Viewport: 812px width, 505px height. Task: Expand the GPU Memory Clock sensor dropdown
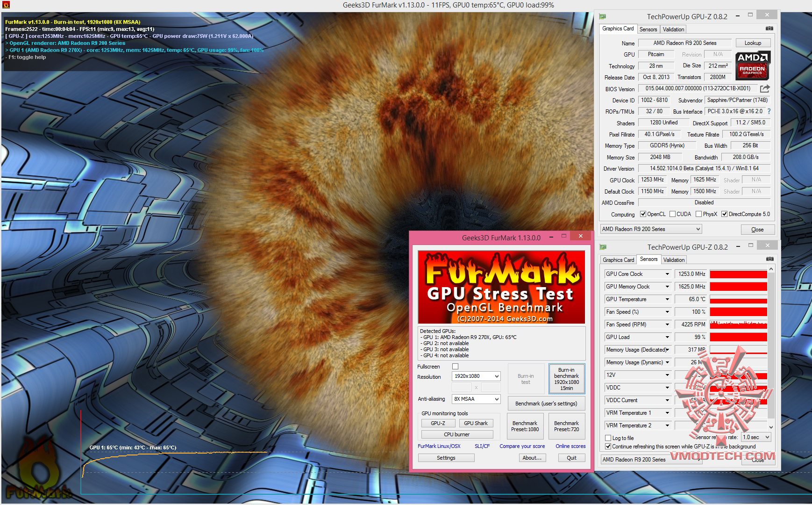[667, 287]
